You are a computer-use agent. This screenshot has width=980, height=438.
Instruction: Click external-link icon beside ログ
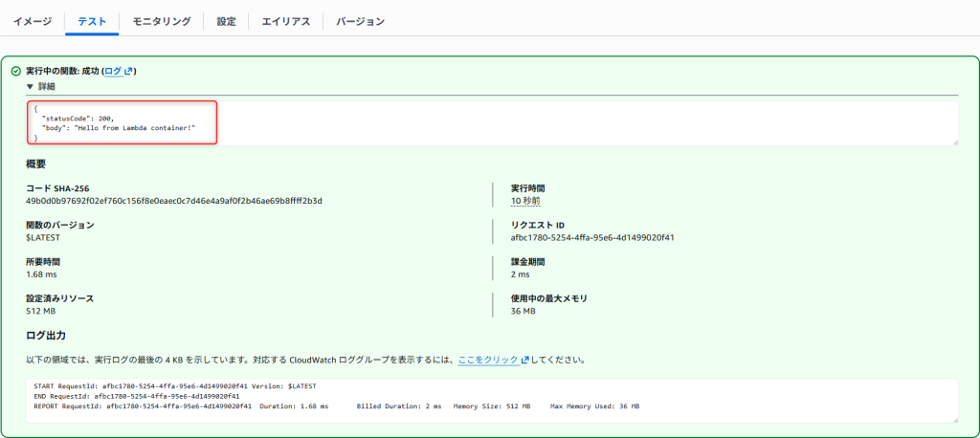128,72
